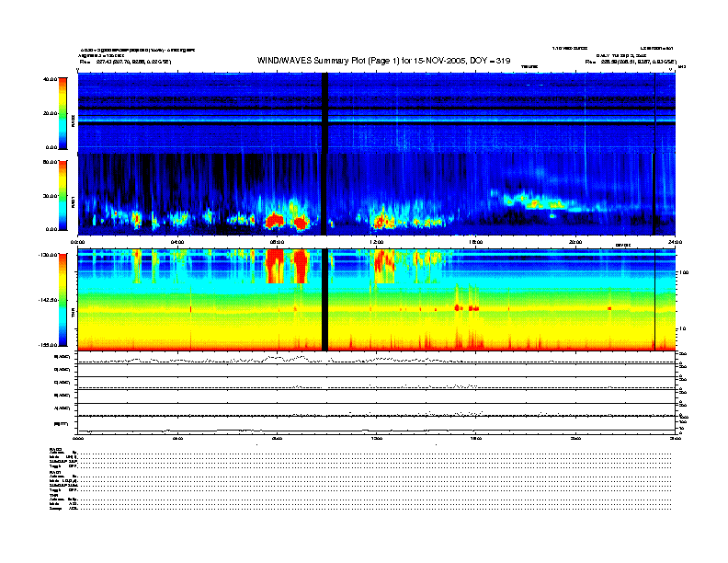Click the -155.00 THR scale label
Image resolution: width=728 pixels, height=563 pixels.
(48, 345)
